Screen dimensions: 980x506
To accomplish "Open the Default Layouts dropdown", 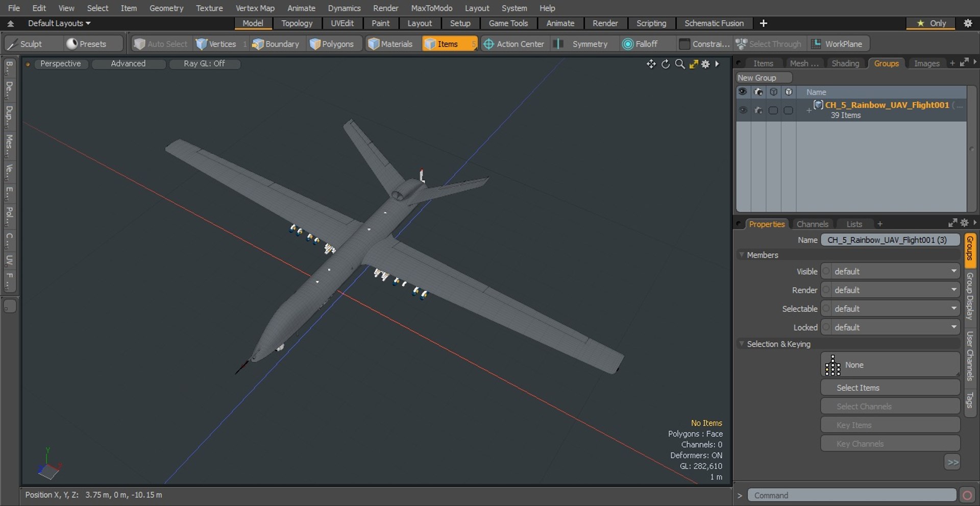I will tap(59, 23).
